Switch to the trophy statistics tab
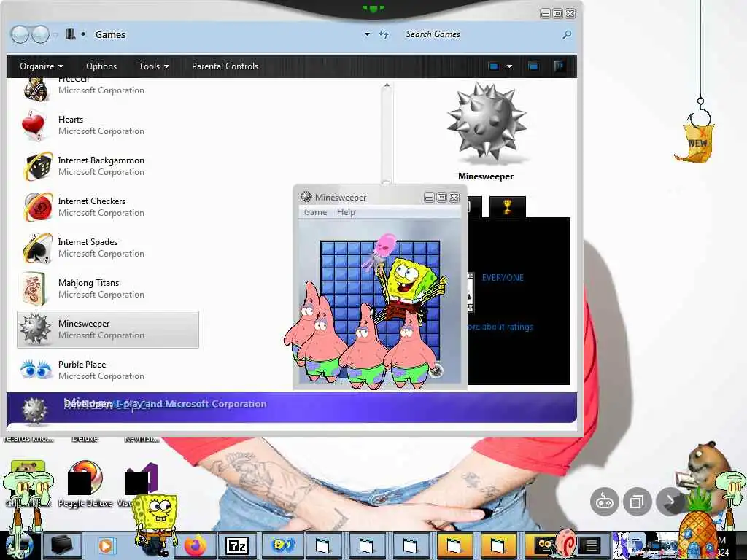Image resolution: width=747 pixels, height=560 pixels. (x=508, y=206)
